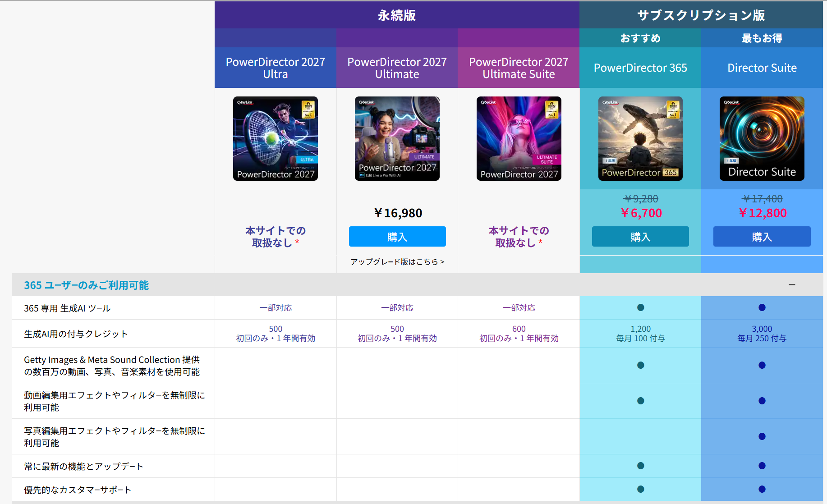Click the Director Suite dot in カスタマーサポート row

coord(762,489)
